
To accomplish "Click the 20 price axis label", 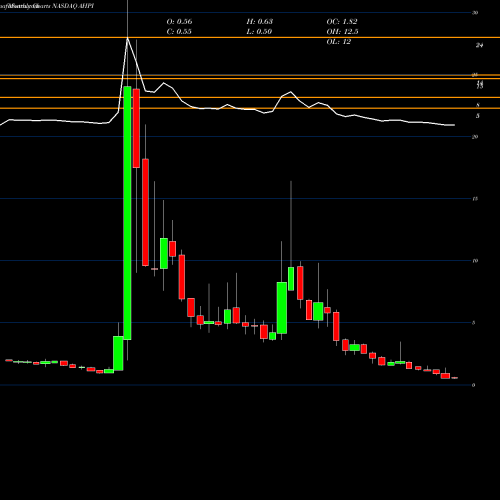I will tap(475, 137).
